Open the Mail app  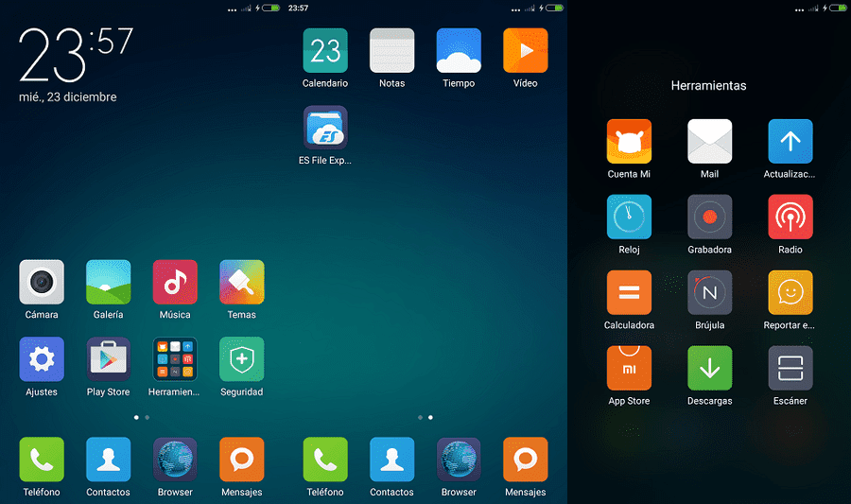tap(709, 141)
